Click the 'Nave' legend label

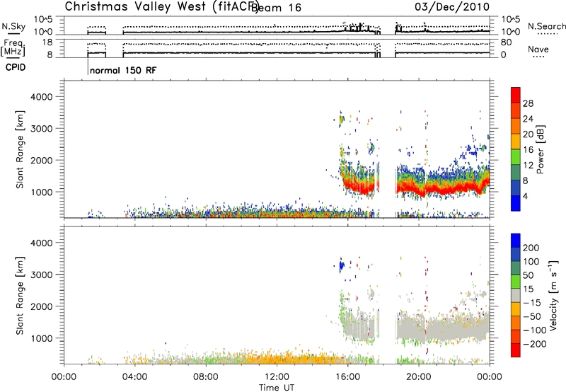538,50
